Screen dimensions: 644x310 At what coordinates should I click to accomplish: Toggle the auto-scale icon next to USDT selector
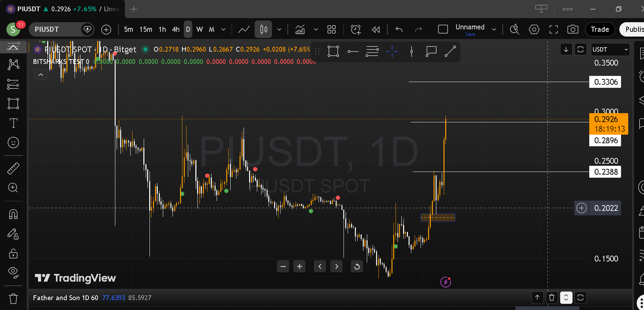tap(580, 49)
